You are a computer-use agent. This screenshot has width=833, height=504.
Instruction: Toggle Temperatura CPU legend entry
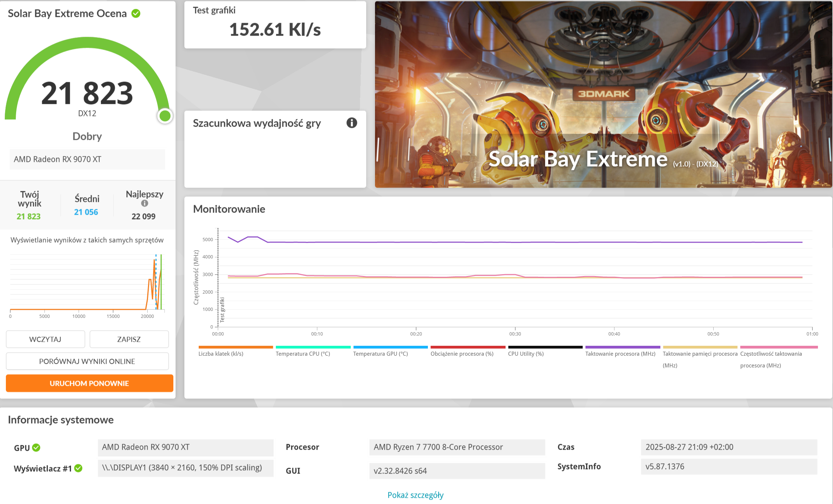coord(303,353)
